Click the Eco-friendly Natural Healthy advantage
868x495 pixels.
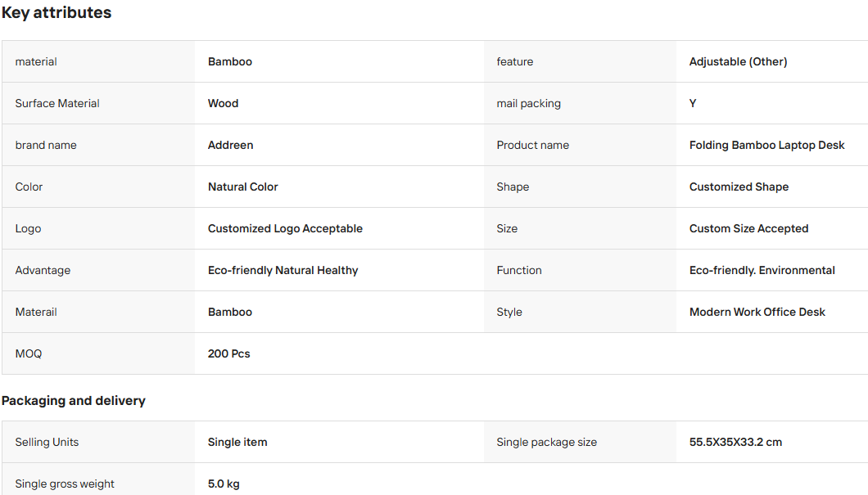(283, 271)
